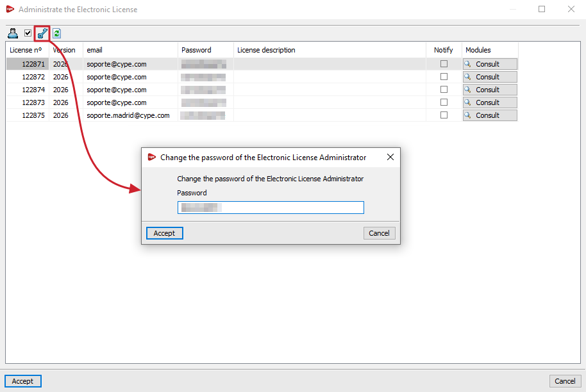Click password cell of license 122875
Viewport: 586px width, 392px height.
click(206, 115)
